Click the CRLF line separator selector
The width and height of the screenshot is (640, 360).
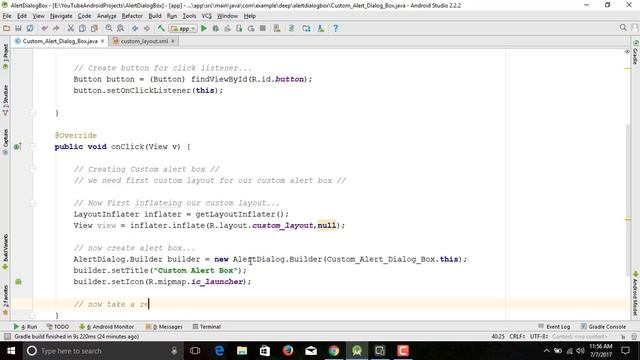(x=517, y=336)
